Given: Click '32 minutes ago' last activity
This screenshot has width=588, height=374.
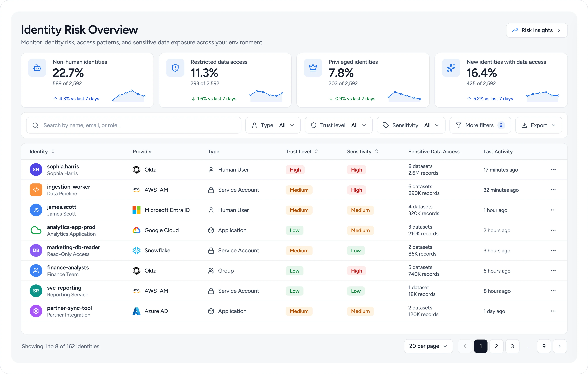Looking at the screenshot, I should click(501, 190).
